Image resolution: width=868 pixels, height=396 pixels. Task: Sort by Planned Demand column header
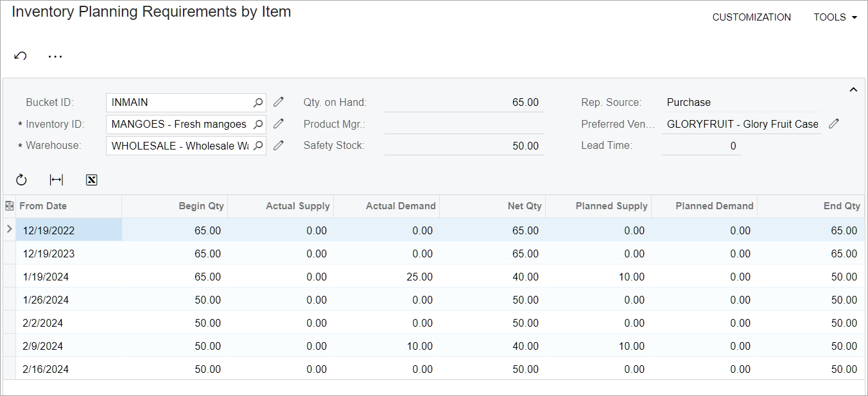coord(704,206)
